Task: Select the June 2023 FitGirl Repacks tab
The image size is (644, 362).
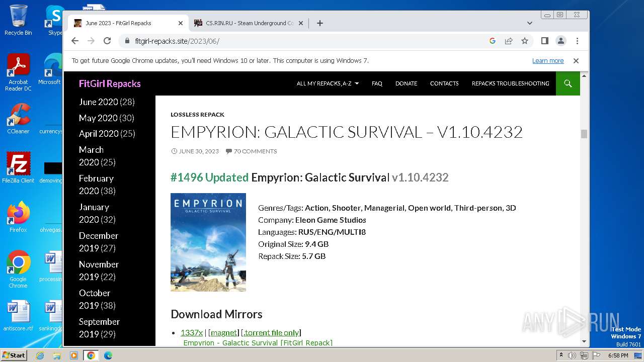Action: [128, 23]
